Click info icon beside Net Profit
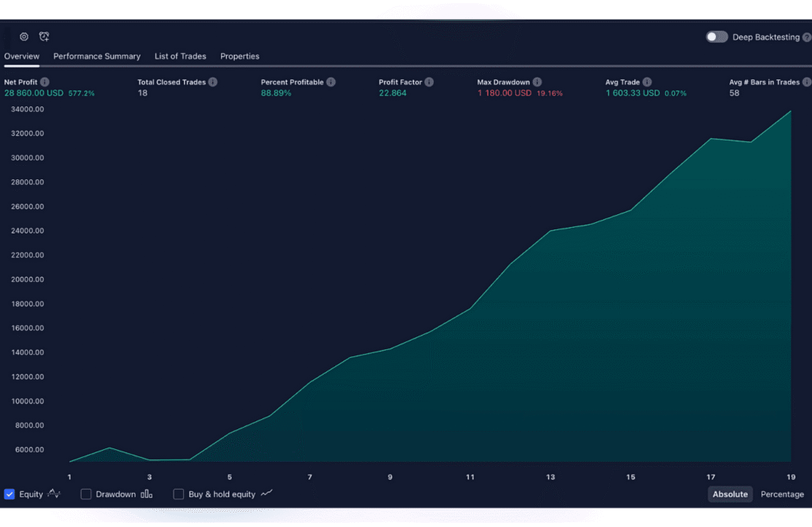The width and height of the screenshot is (812, 527). [44, 82]
